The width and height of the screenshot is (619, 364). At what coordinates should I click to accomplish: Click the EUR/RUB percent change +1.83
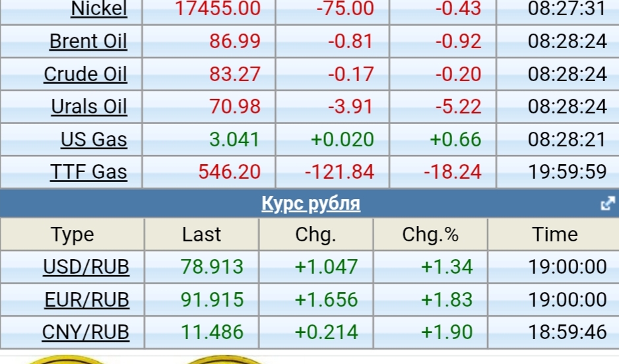[x=447, y=300]
